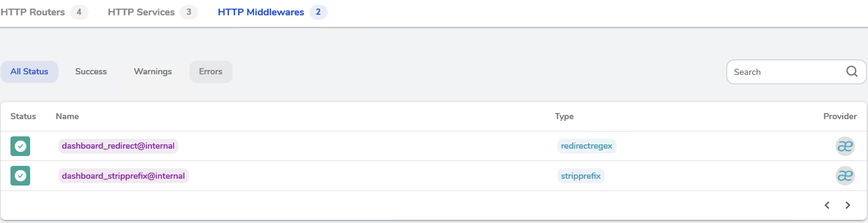Select the All Status filter
The image size is (868, 223).
tap(30, 71)
